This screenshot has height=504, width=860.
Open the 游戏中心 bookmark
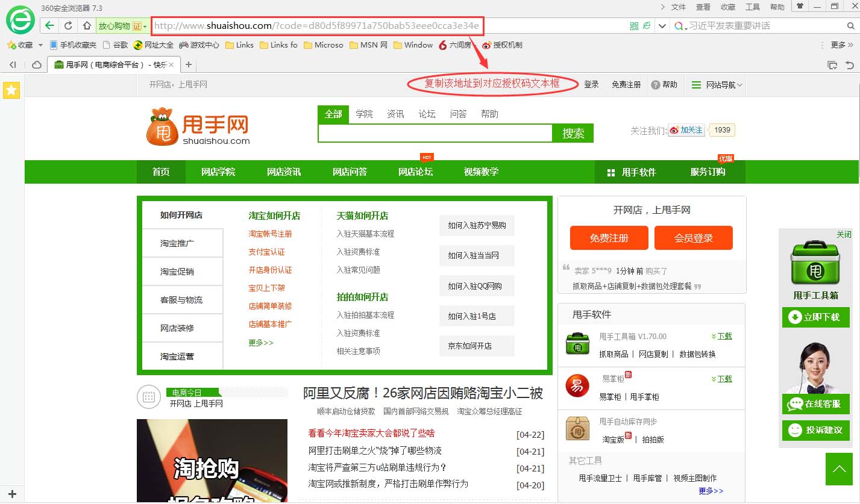199,45
